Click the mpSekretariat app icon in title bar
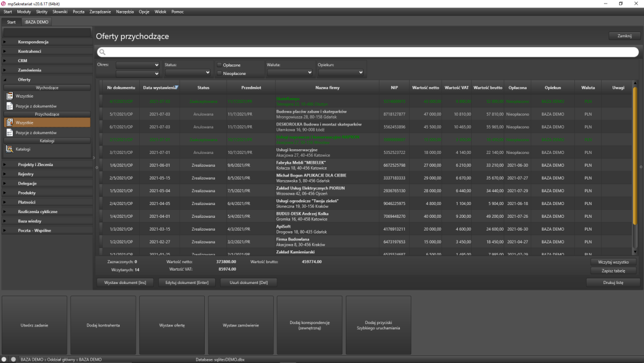Viewport: 644px width, 363px height. (x=3, y=3)
